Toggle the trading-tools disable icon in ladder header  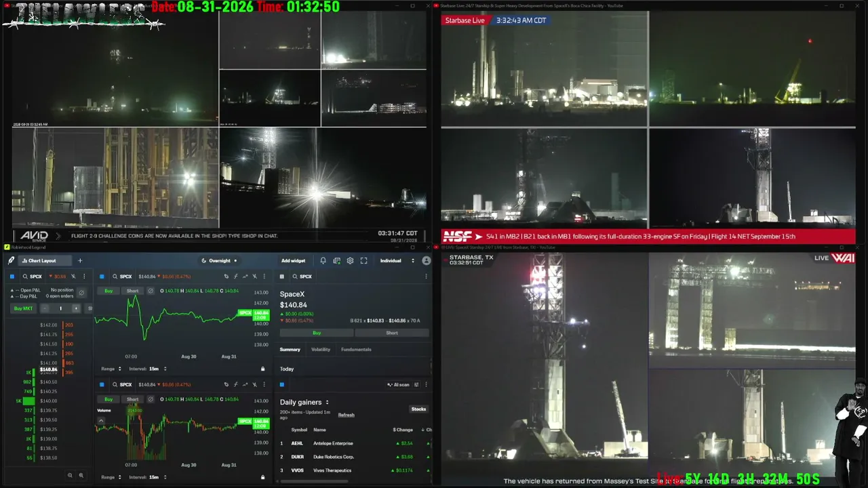(x=74, y=277)
